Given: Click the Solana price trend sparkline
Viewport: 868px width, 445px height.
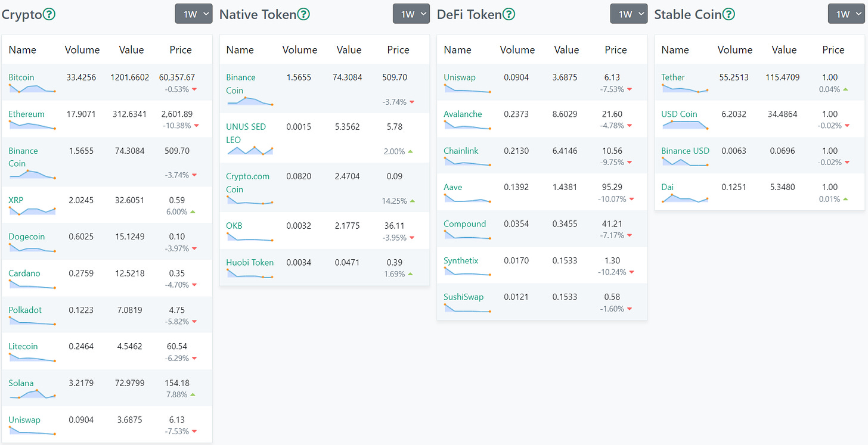Looking at the screenshot, I should [x=32, y=394].
